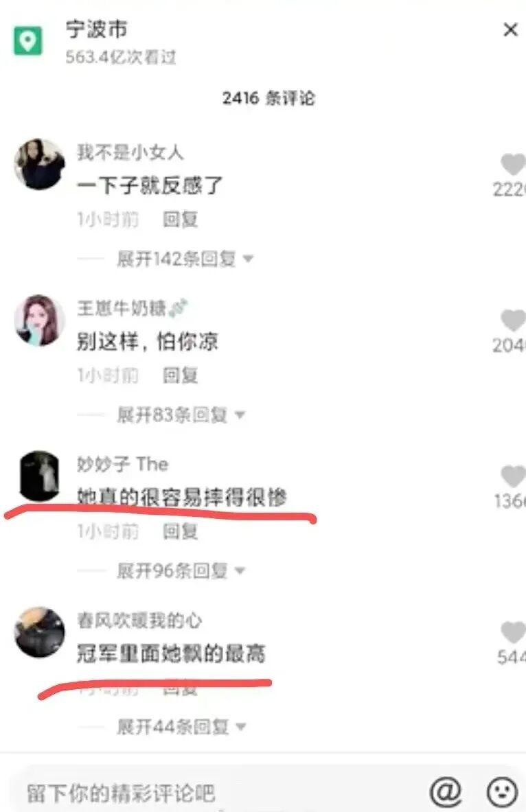Reply to comment 一下子就反感了
Image resolution: width=526 pixels, height=812 pixels.
[x=181, y=219]
